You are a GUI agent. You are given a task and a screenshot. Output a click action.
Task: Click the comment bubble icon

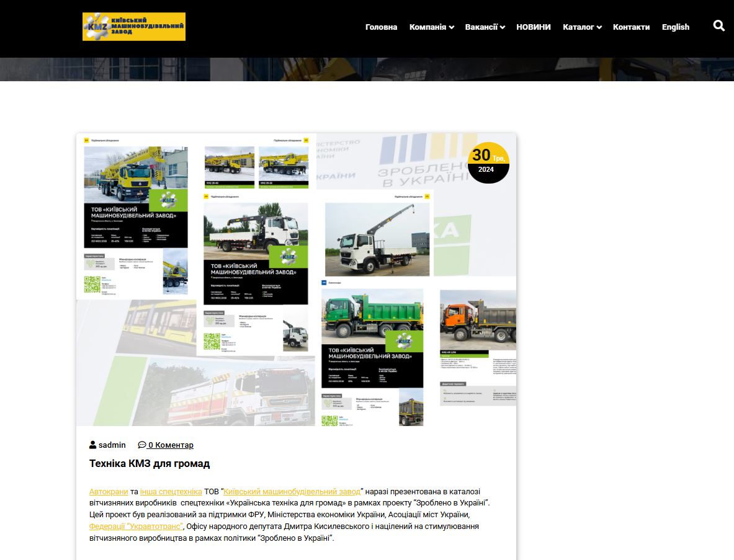click(x=142, y=445)
